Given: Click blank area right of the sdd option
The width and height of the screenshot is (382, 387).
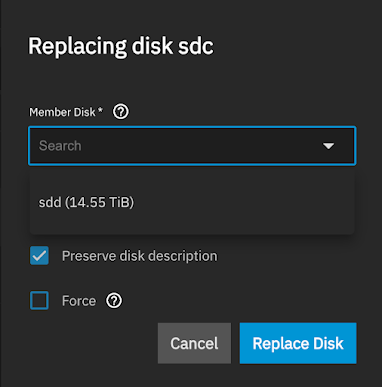Looking at the screenshot, I should click(x=243, y=202).
